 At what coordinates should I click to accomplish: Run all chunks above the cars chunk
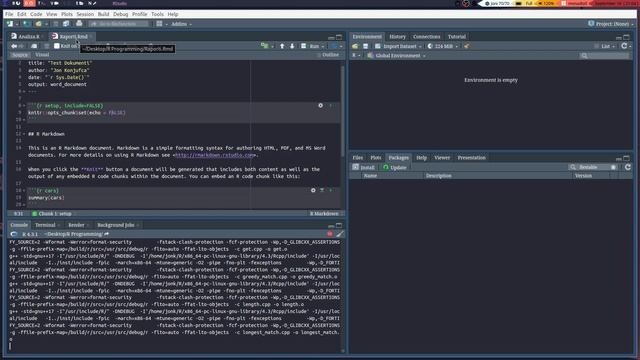[322, 191]
